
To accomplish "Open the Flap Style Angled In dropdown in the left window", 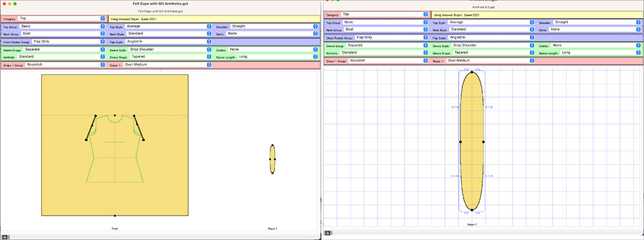I will [x=169, y=41].
